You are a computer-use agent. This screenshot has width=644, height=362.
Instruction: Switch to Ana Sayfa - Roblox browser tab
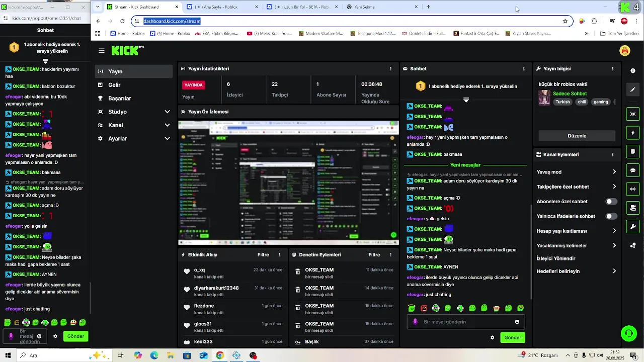pos(222,7)
